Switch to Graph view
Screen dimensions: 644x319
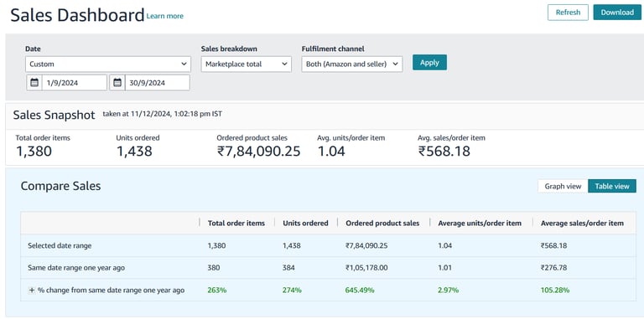[x=563, y=186]
